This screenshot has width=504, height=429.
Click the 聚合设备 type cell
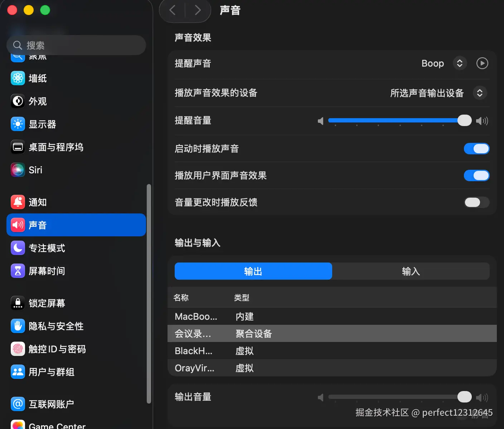coord(254,334)
